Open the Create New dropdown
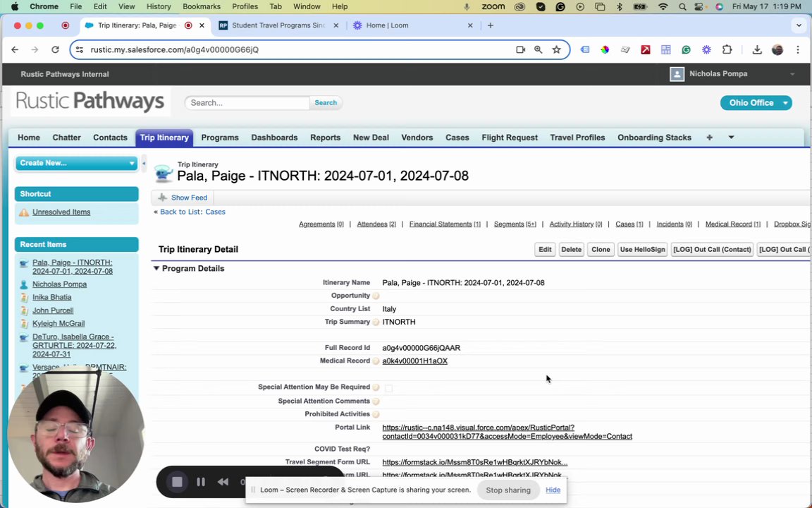 tap(76, 163)
